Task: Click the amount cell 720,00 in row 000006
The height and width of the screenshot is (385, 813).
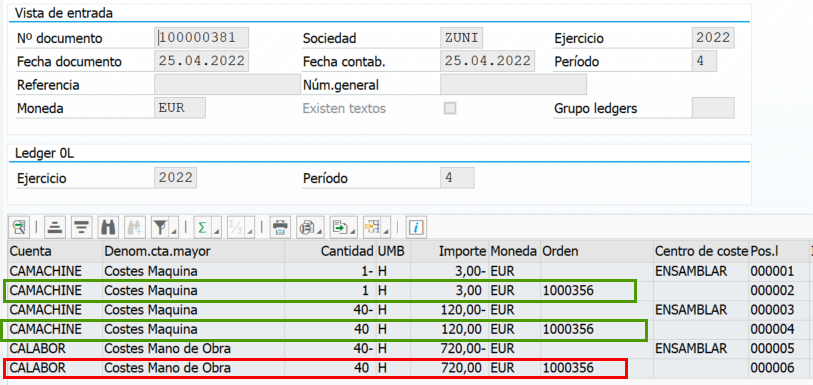Action: [x=449, y=368]
